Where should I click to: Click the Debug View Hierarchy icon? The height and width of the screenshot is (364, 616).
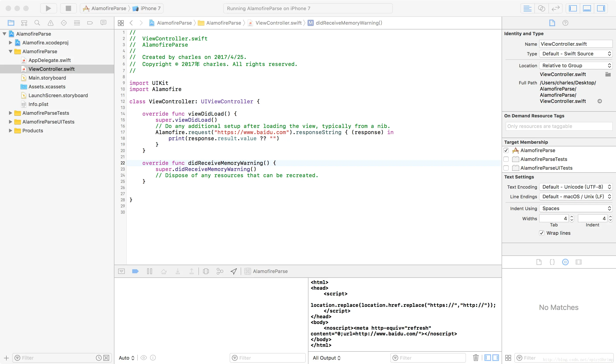coord(206,271)
